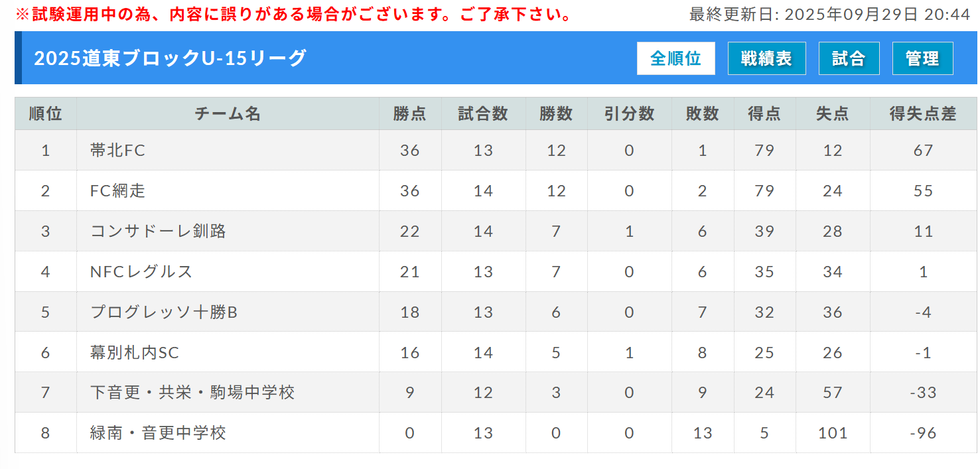980x469 pixels.
Task: Click the 2025道東ブロックU-15リーグ title
Action: [x=170, y=58]
